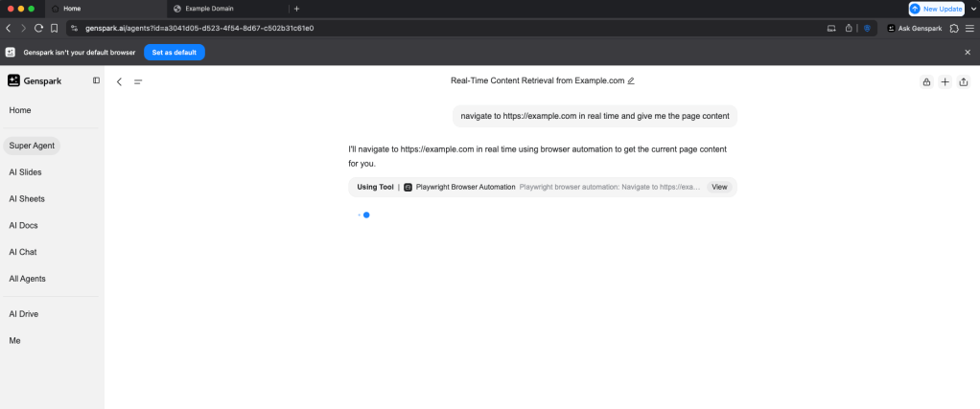Open AI Drive in the sidebar
Image resolution: width=980 pixels, height=409 pixels.
pos(24,314)
